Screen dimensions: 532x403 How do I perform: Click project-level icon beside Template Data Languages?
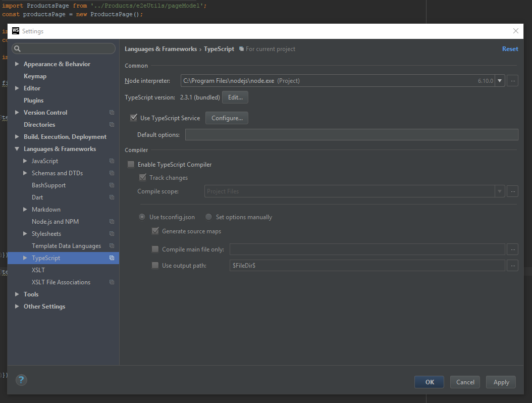coord(112,246)
